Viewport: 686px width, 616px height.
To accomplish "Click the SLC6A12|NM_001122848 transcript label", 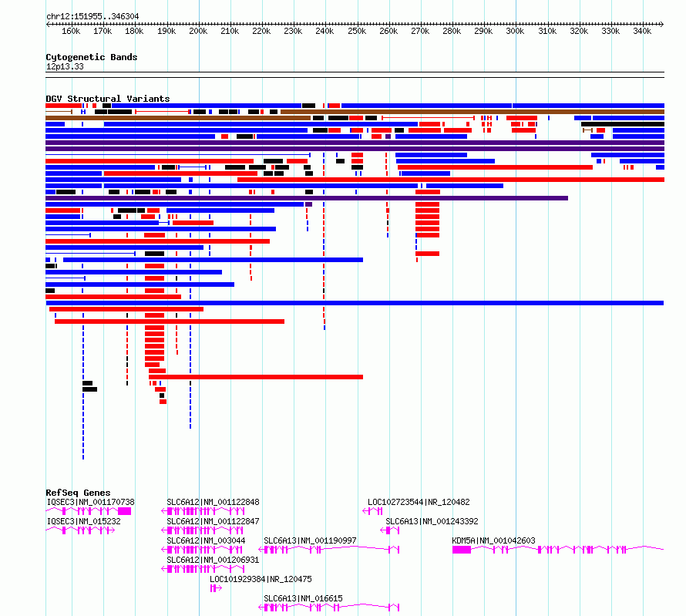I will (213, 502).
